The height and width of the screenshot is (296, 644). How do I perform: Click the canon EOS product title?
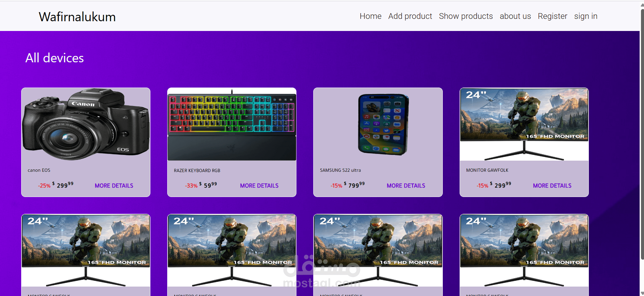point(39,170)
